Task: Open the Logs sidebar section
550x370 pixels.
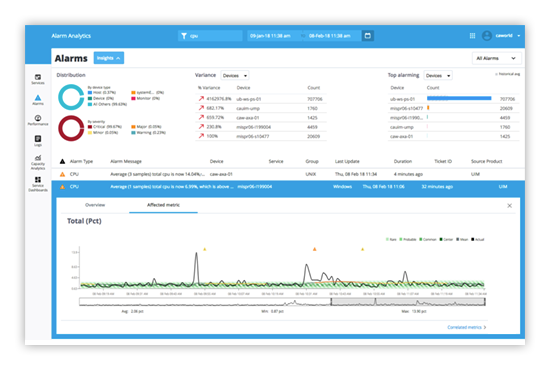Action: point(38,141)
